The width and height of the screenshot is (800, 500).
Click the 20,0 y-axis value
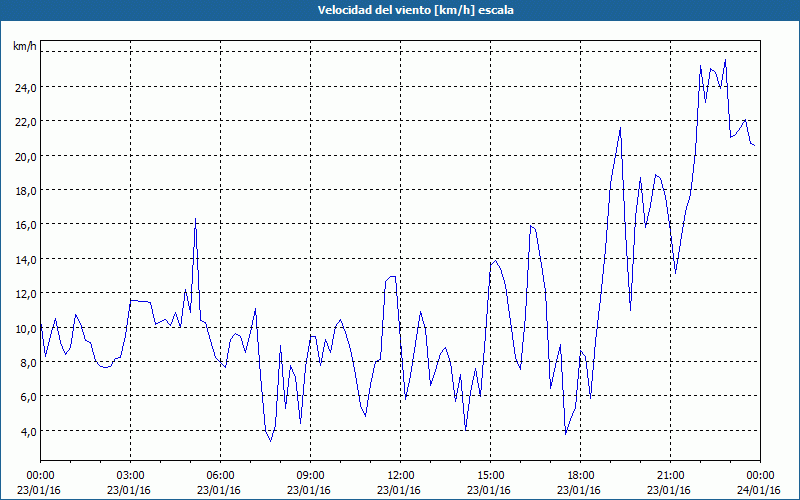(26, 157)
